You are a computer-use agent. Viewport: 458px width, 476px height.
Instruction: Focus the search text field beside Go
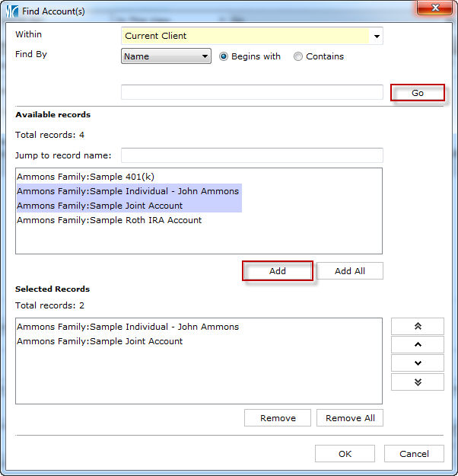[251, 92]
